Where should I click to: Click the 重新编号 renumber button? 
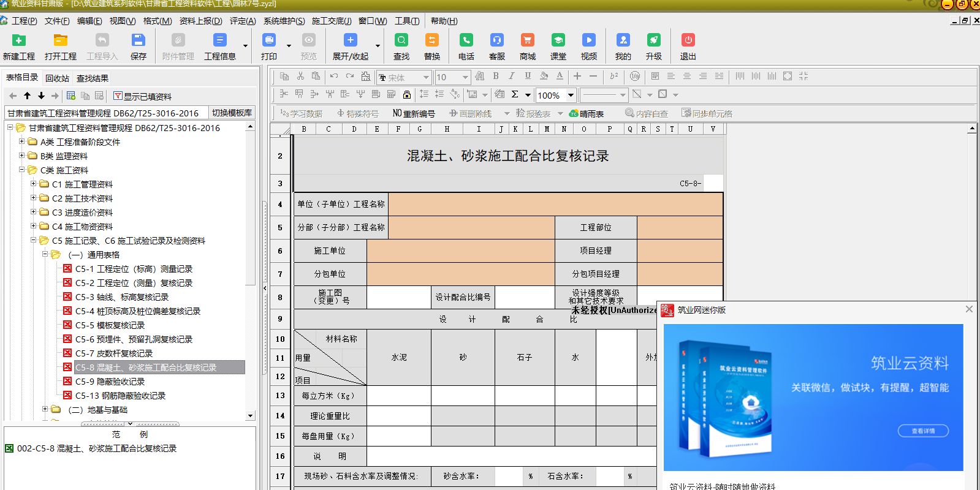coord(414,113)
